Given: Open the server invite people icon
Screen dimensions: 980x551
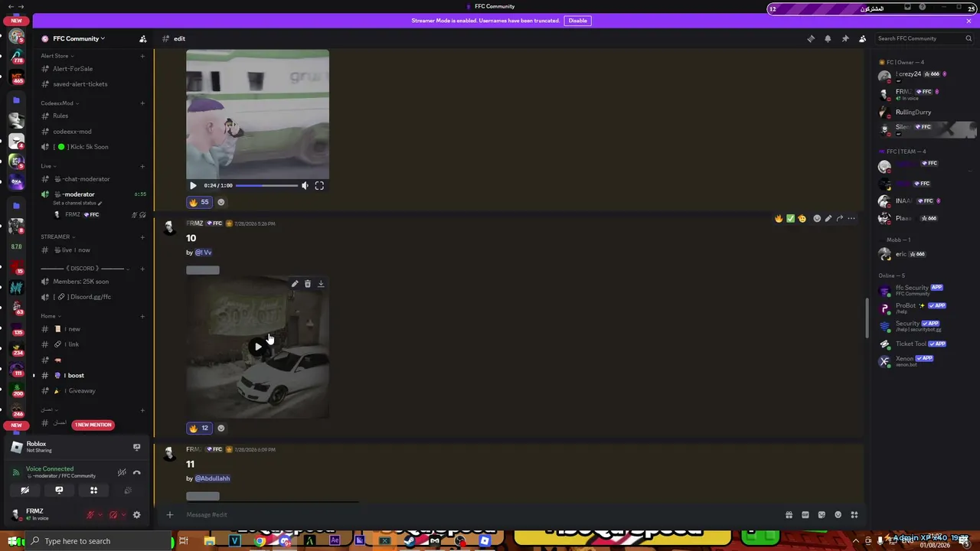Looking at the screenshot, I should click(142, 38).
